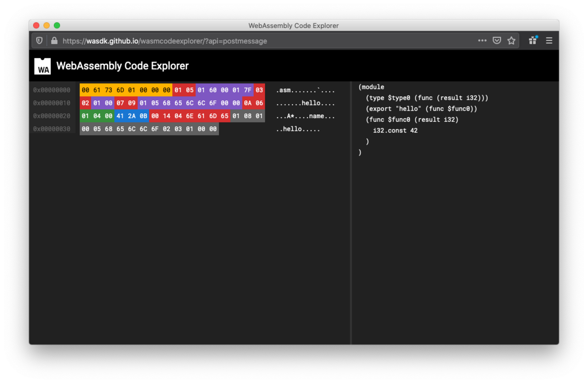Click the yellow minimize window button

(47, 25)
